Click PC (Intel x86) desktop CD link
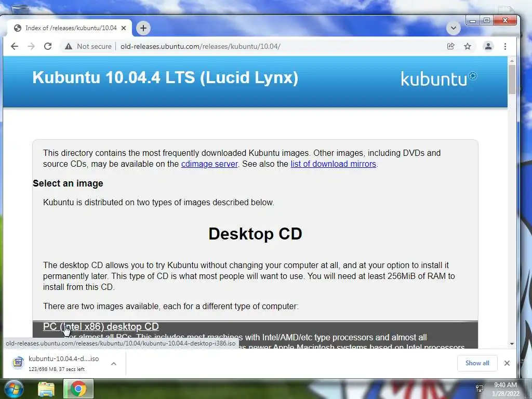 (101, 326)
